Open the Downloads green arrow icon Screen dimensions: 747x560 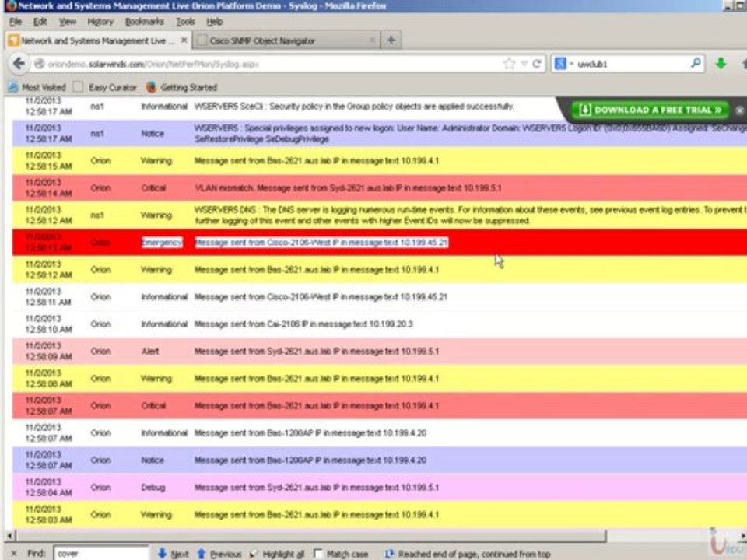tap(721, 63)
